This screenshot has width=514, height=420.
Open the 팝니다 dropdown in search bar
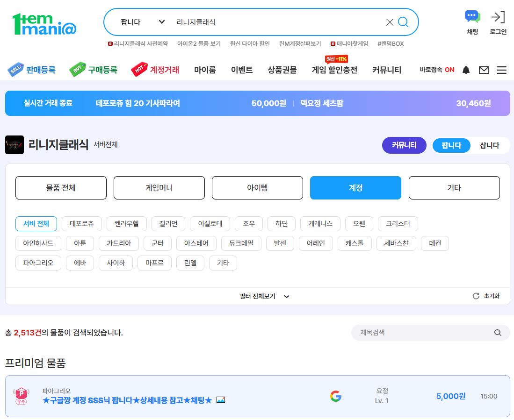143,22
